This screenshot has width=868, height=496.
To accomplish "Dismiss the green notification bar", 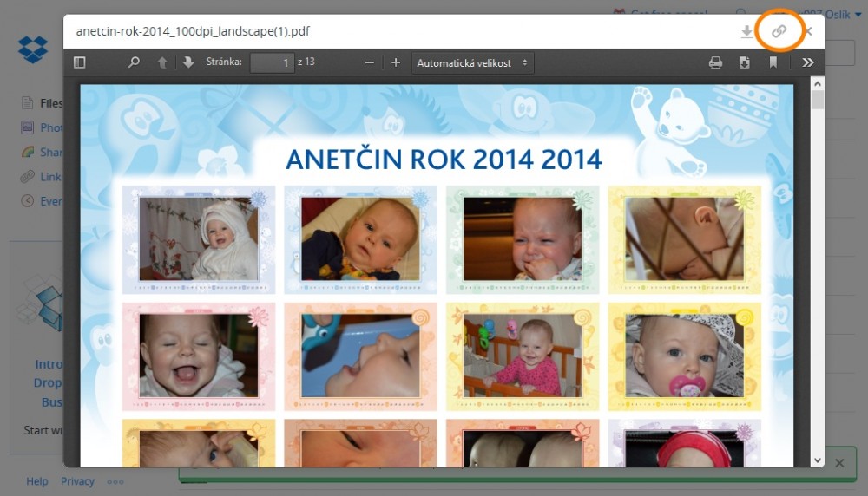I will coord(839,464).
